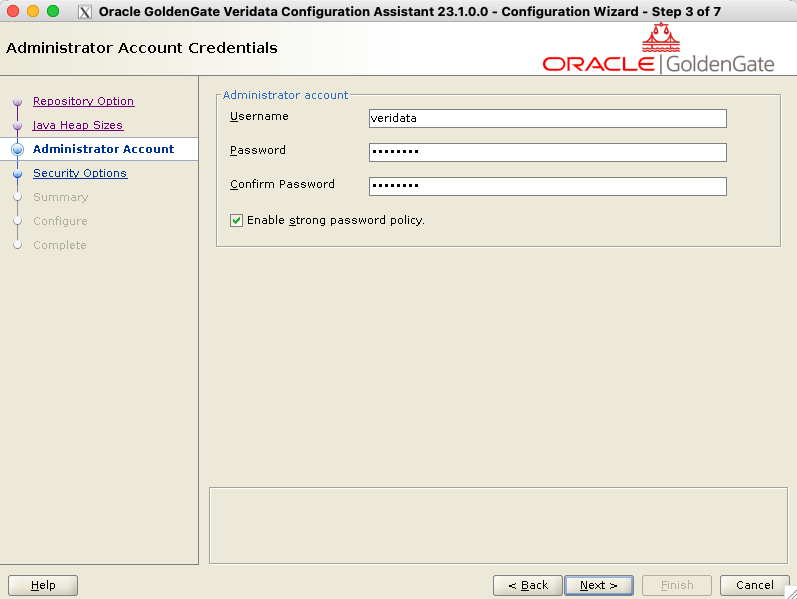Screen dimensions: 797x599
Task: Go back with the Back button
Action: (528, 585)
